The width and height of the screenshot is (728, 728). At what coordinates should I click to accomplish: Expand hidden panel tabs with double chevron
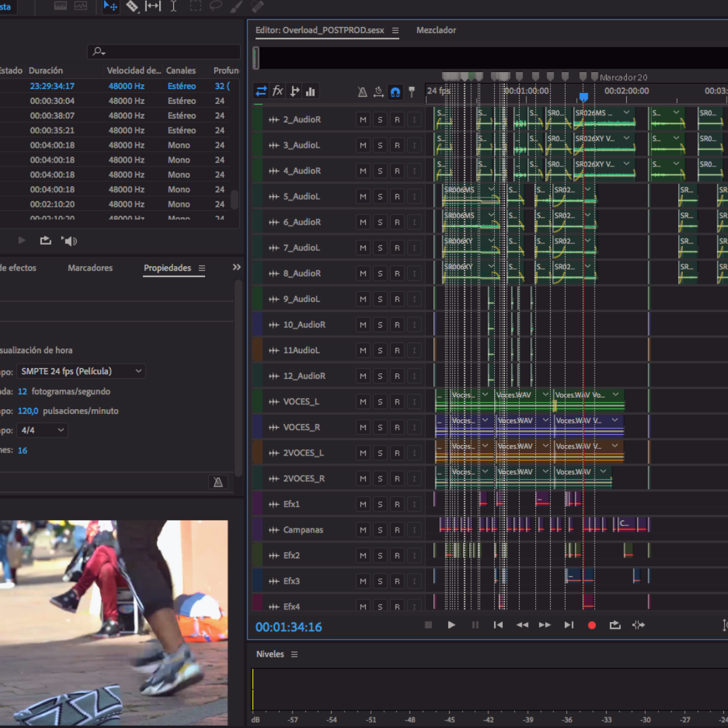[237, 268]
